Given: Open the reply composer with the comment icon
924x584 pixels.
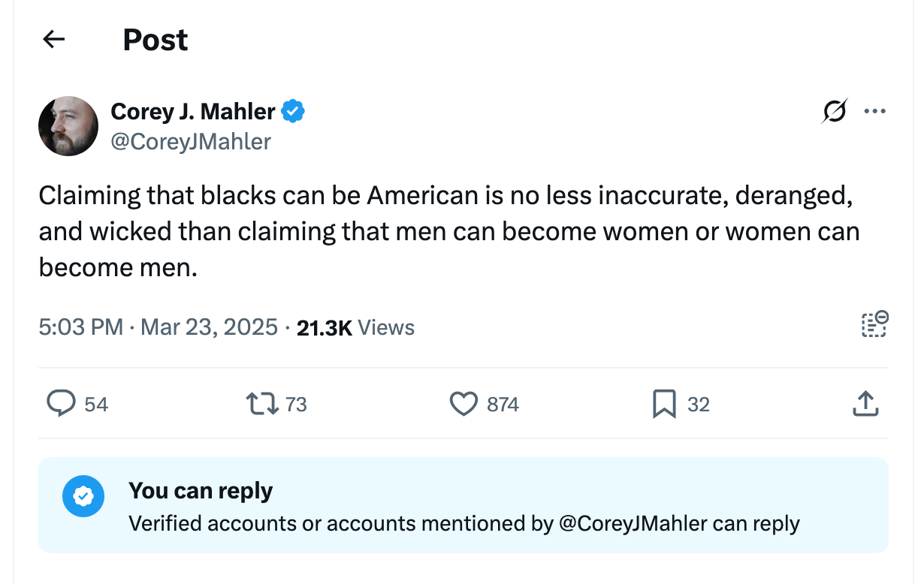Looking at the screenshot, I should pyautogui.click(x=62, y=404).
